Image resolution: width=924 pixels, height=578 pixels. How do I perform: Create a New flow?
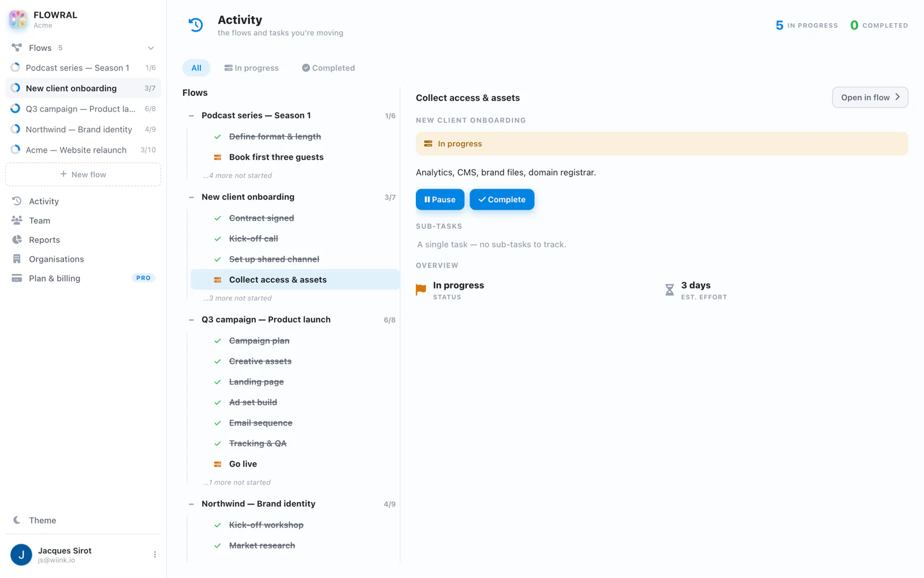pyautogui.click(x=83, y=175)
